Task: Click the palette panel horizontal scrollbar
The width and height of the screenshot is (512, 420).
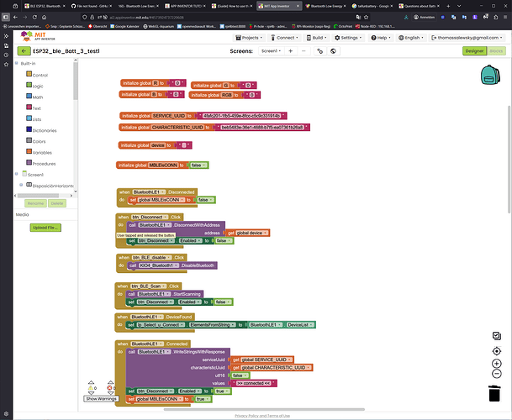Action: [x=38, y=196]
